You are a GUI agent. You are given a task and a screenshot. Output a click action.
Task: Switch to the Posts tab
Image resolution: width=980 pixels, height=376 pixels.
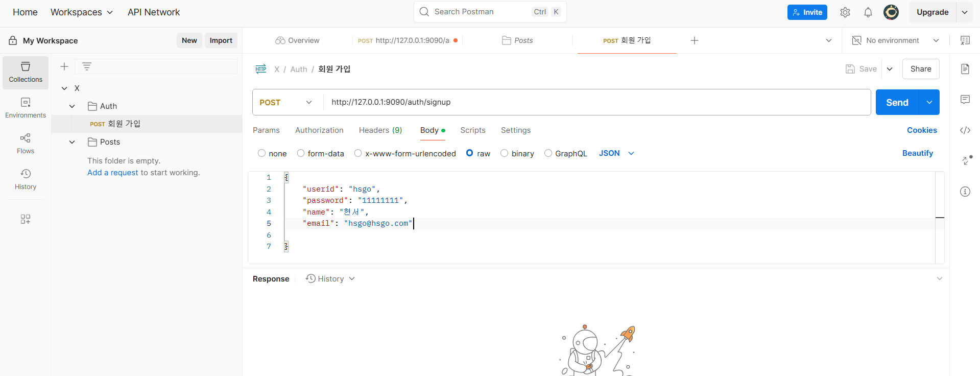coord(517,40)
